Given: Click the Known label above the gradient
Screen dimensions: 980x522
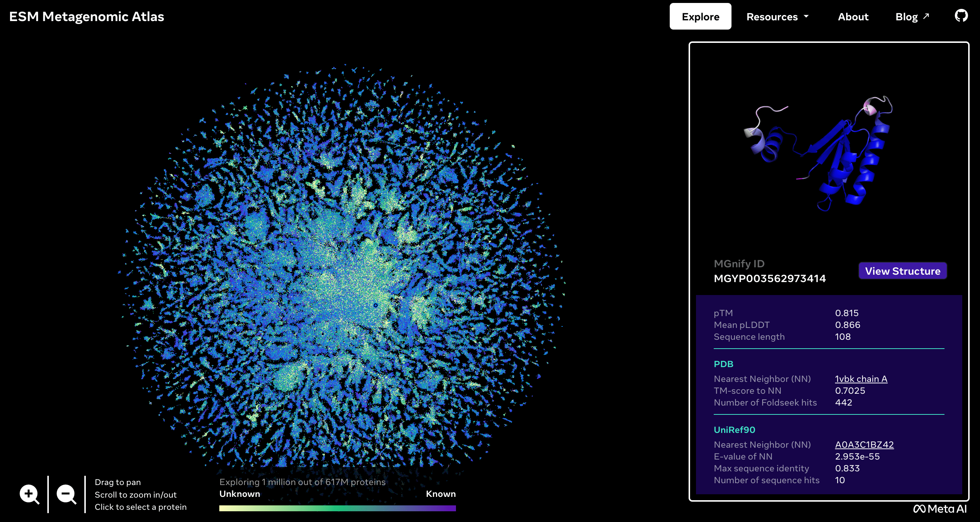Looking at the screenshot, I should coord(440,494).
